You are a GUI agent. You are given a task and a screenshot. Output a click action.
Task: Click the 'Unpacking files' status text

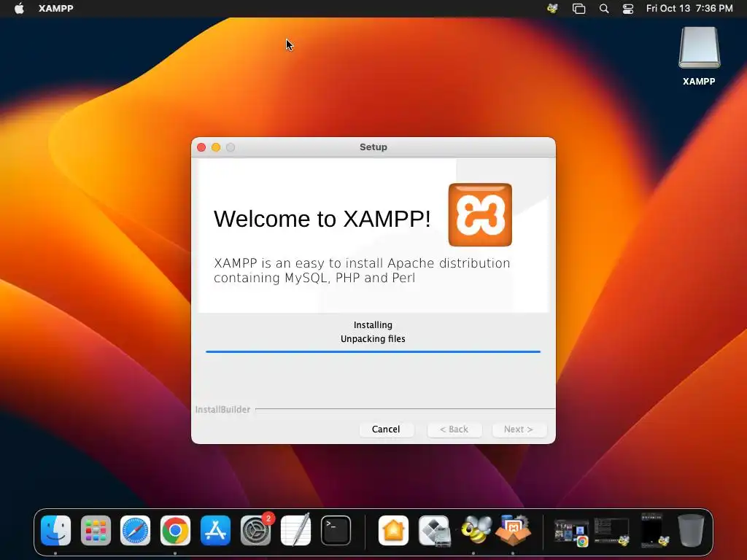[373, 338]
